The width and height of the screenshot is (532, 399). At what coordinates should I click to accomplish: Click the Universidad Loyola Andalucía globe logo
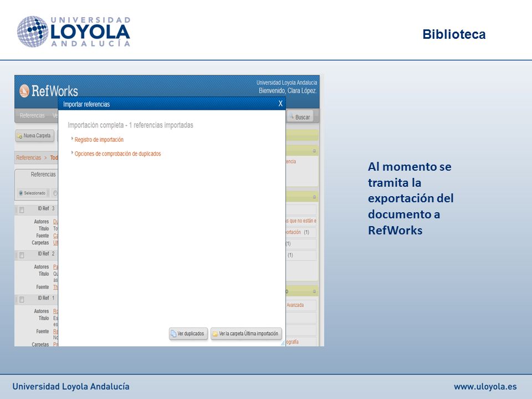coord(33,31)
